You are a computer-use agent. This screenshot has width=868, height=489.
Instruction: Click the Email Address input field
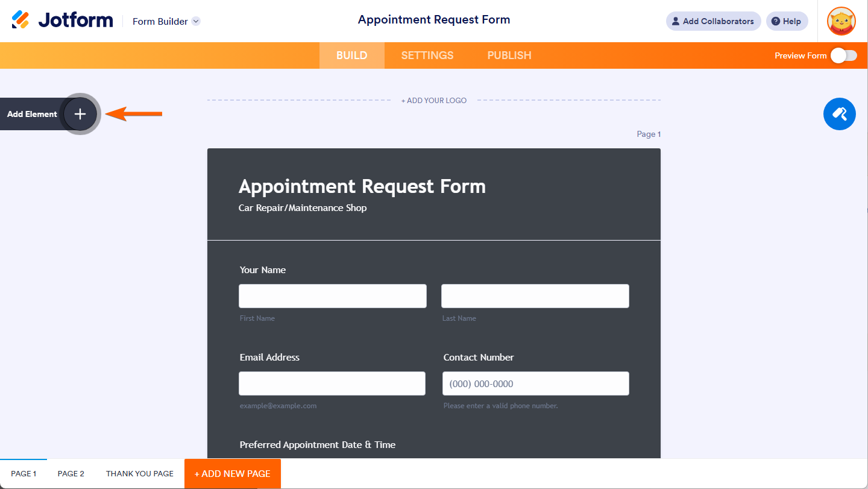tap(332, 383)
